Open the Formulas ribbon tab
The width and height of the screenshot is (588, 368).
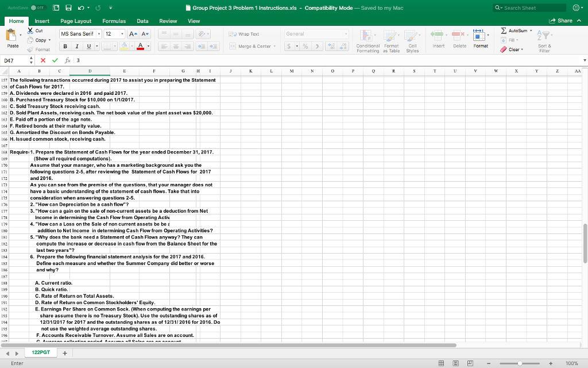coord(114,21)
